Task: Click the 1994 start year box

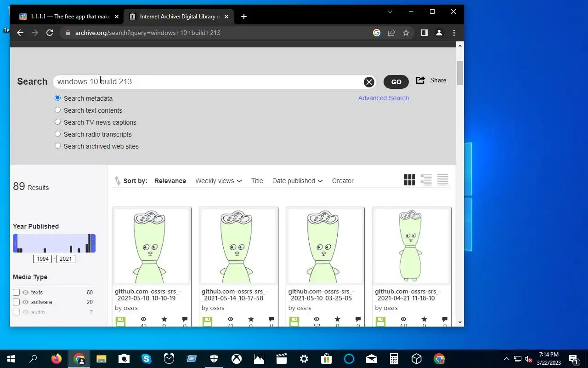Action: click(43, 259)
